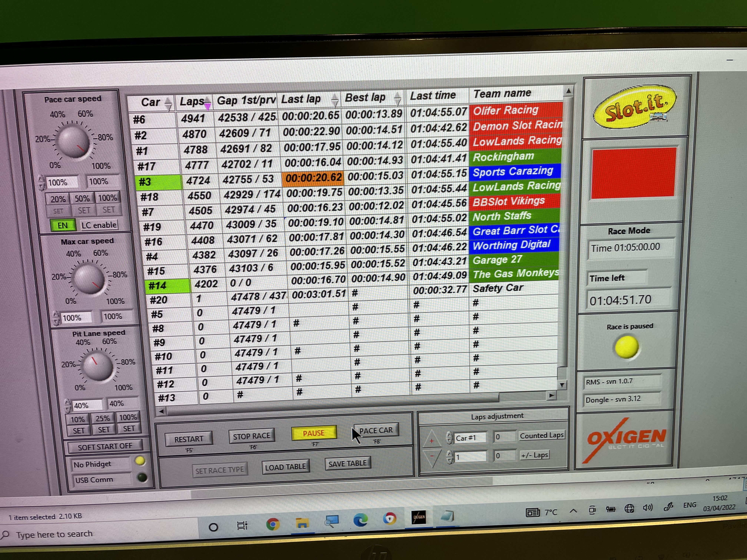Click the Car column sort arrows
Screen dimensions: 747x560
pyautogui.click(x=168, y=103)
